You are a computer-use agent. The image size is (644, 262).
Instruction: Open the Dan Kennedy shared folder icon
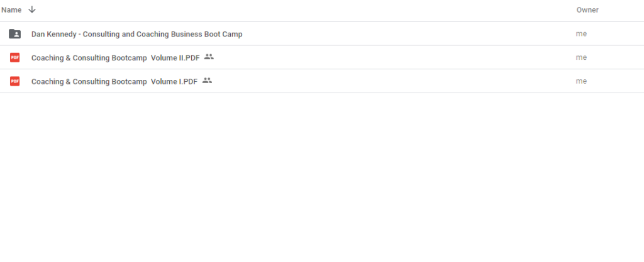[x=14, y=34]
